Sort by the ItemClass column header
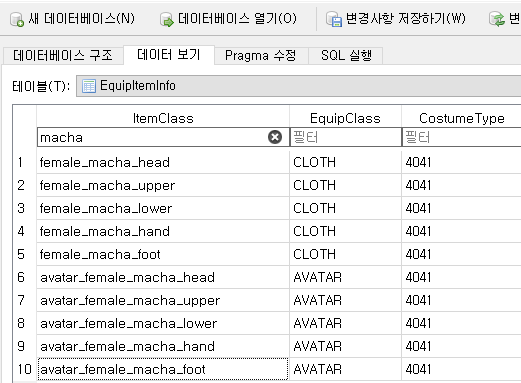The width and height of the screenshot is (521, 383). point(163,118)
